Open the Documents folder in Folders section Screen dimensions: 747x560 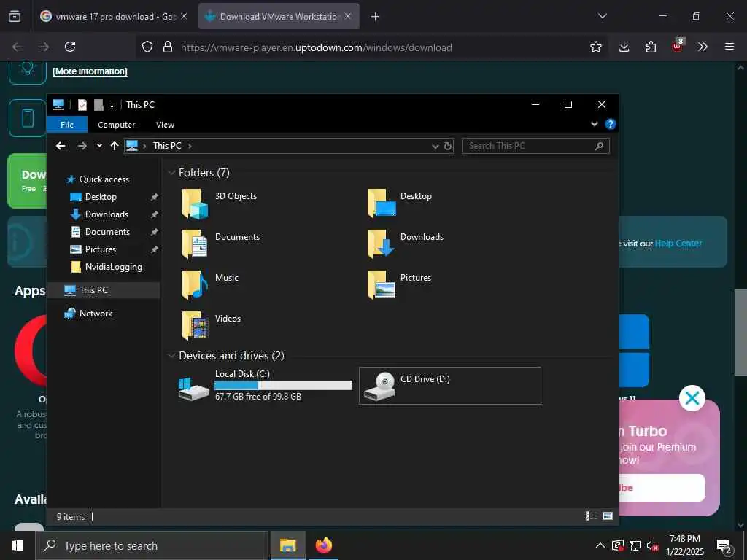(x=220, y=244)
